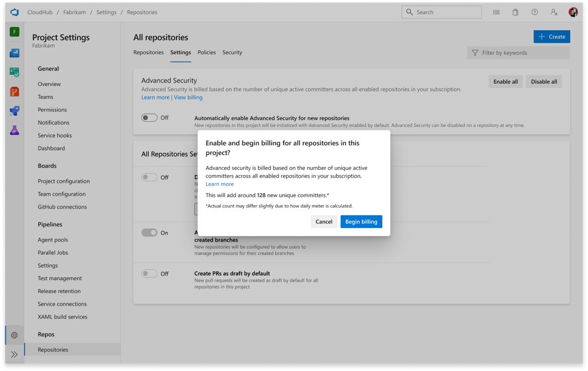This screenshot has height=371, width=588.
Task: Click the Begin billing button
Action: [361, 221]
